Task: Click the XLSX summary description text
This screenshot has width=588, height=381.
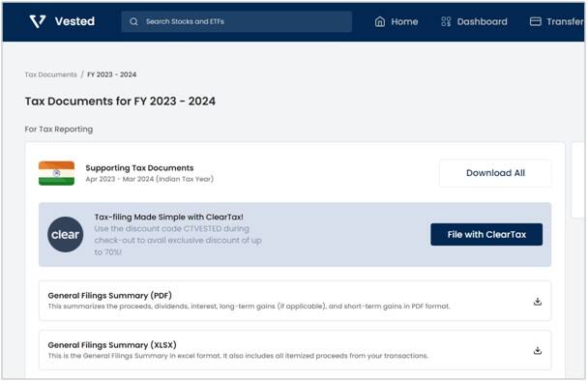Action: (238, 356)
